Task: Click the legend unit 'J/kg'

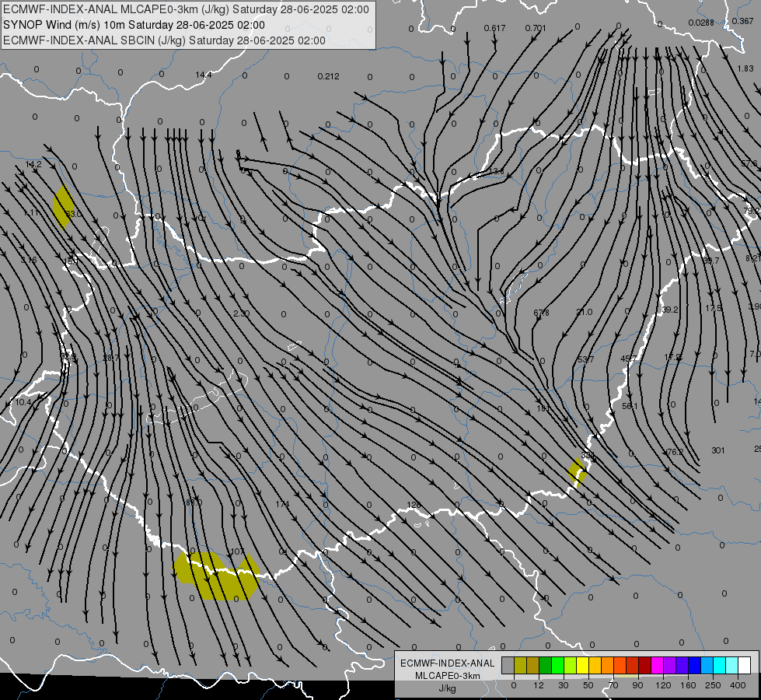Action: 448,688
